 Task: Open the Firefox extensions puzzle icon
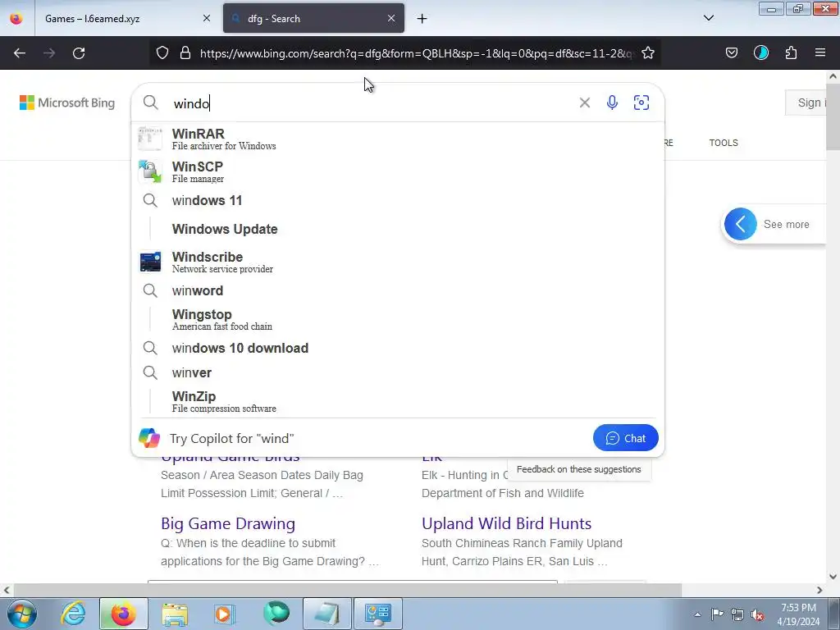(791, 52)
